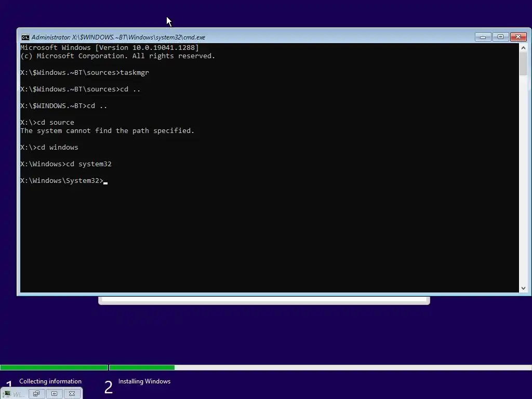Click the second partially filled progress segment
Image resolution: width=532 pixels, height=399 pixels.
(142, 367)
